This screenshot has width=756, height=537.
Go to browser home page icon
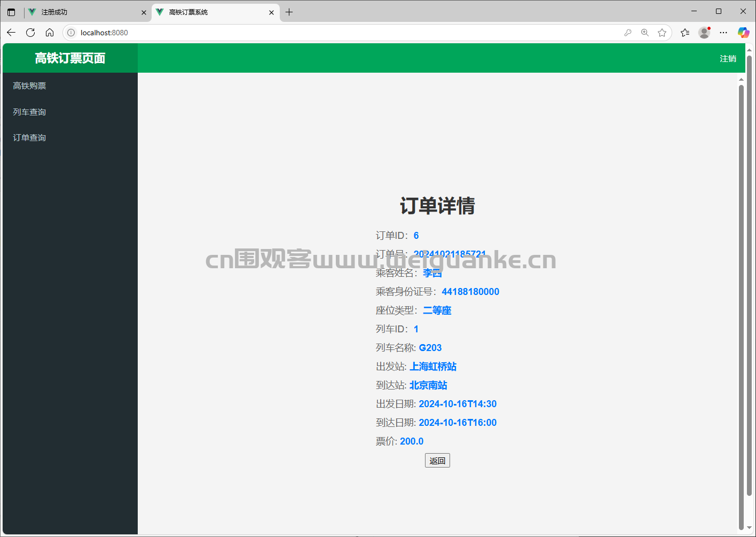tap(50, 33)
